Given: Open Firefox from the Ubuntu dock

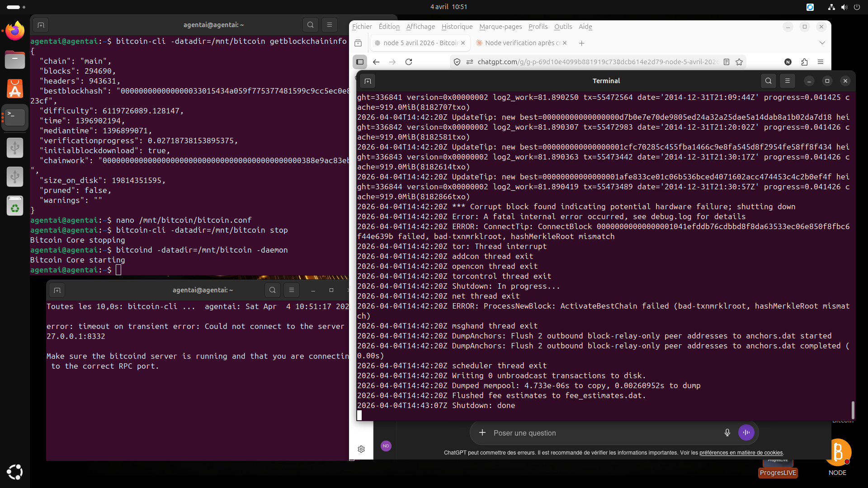Looking at the screenshot, I should coord(15,31).
